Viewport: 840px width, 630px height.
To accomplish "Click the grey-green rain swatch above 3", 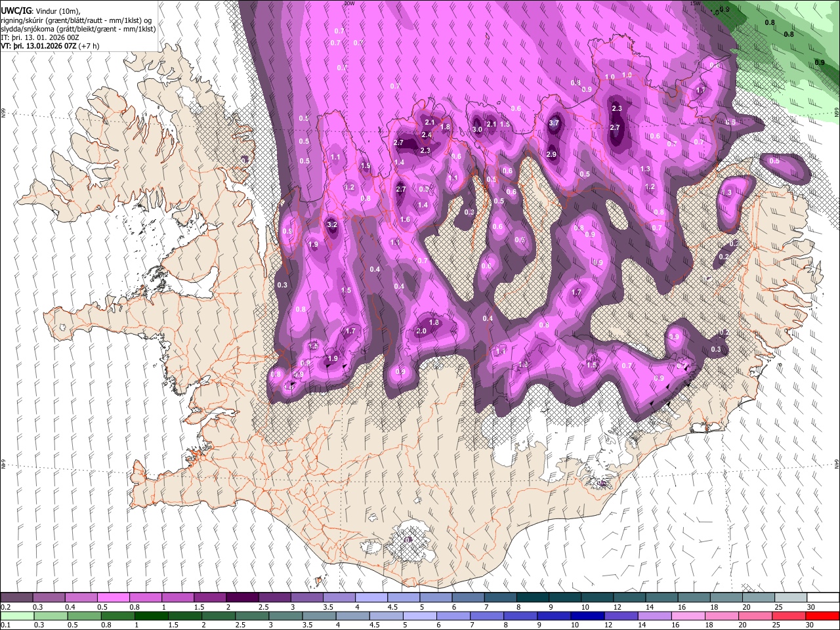I will (285, 616).
